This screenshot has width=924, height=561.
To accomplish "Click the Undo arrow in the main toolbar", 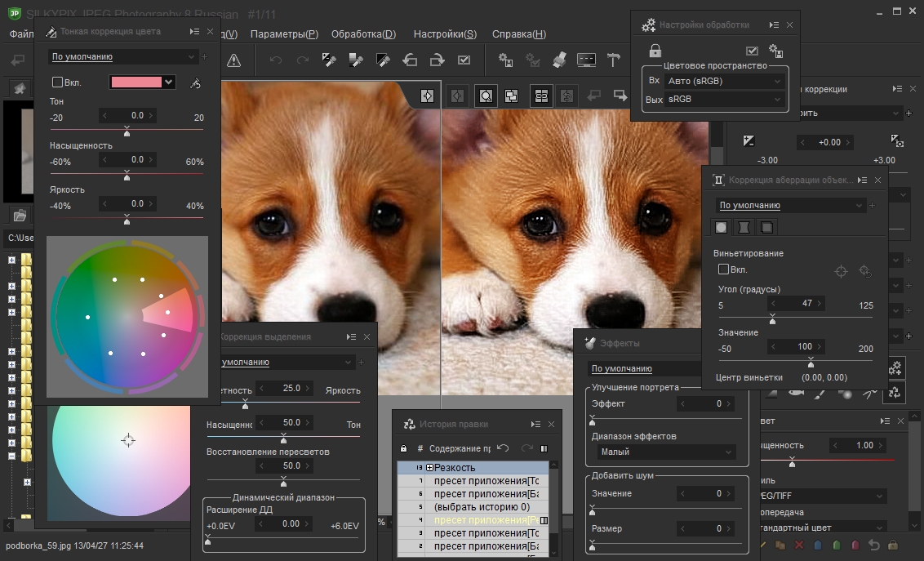I will click(275, 60).
